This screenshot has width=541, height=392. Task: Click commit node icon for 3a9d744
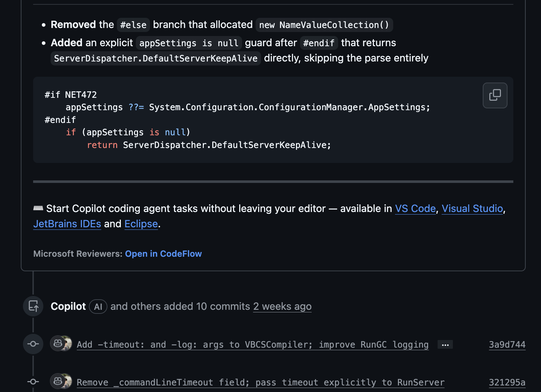pos(33,344)
